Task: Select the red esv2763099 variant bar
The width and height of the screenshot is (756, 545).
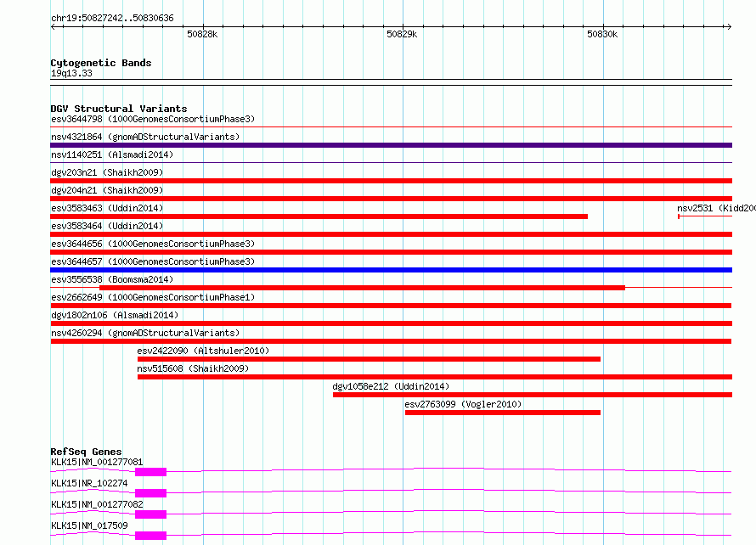Action: point(502,413)
